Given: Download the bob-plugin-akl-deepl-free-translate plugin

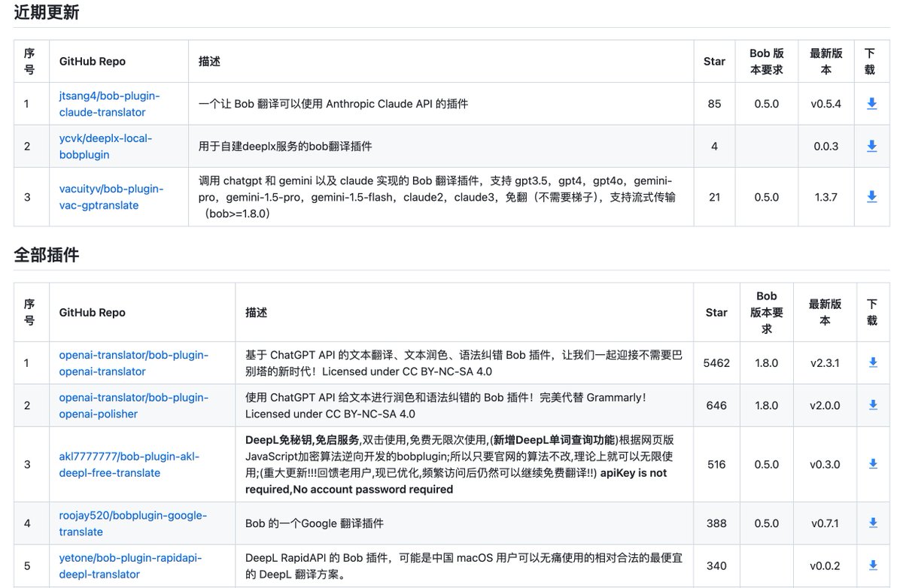Looking at the screenshot, I should pyautogui.click(x=873, y=464).
